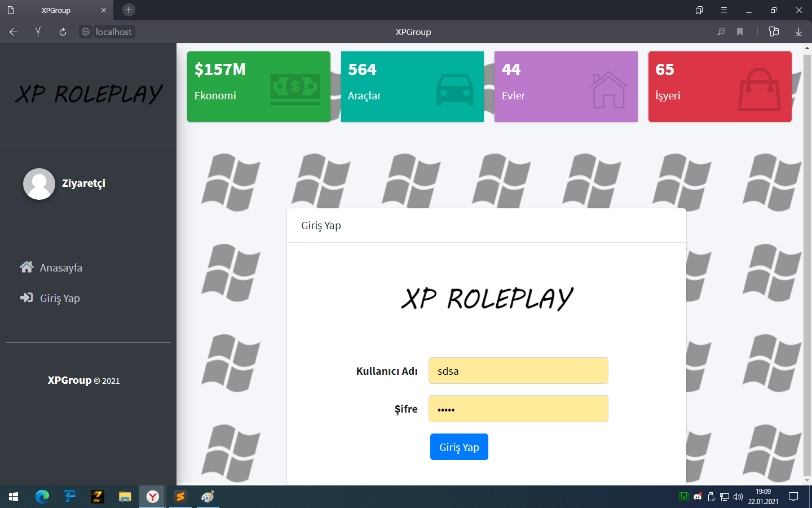The width and height of the screenshot is (812, 508).
Task: Launch Microsoft Edge from the taskbar
Action: tap(42, 497)
